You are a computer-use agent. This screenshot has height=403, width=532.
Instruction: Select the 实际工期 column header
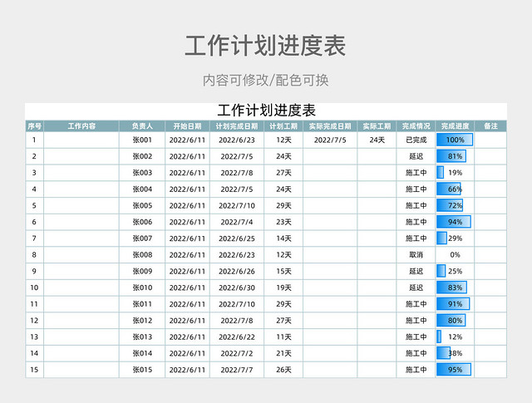[x=377, y=126]
